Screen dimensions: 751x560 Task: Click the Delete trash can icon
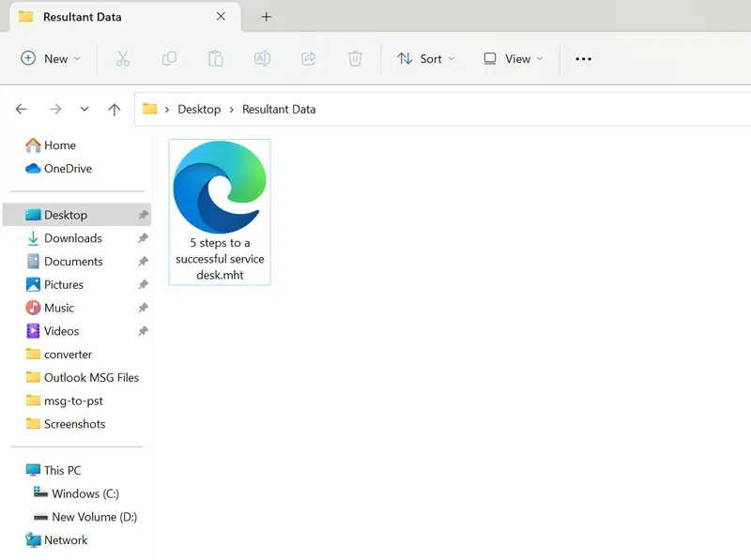pos(355,59)
